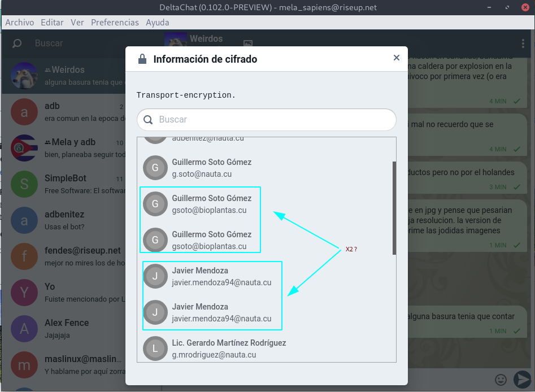Open the adbenitez chat
Image resolution: width=535 pixels, height=392 pixels.
click(x=64, y=220)
